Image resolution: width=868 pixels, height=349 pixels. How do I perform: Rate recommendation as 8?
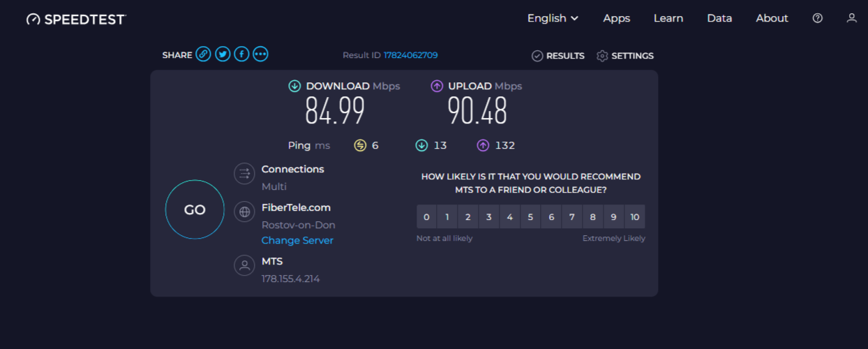pos(592,217)
